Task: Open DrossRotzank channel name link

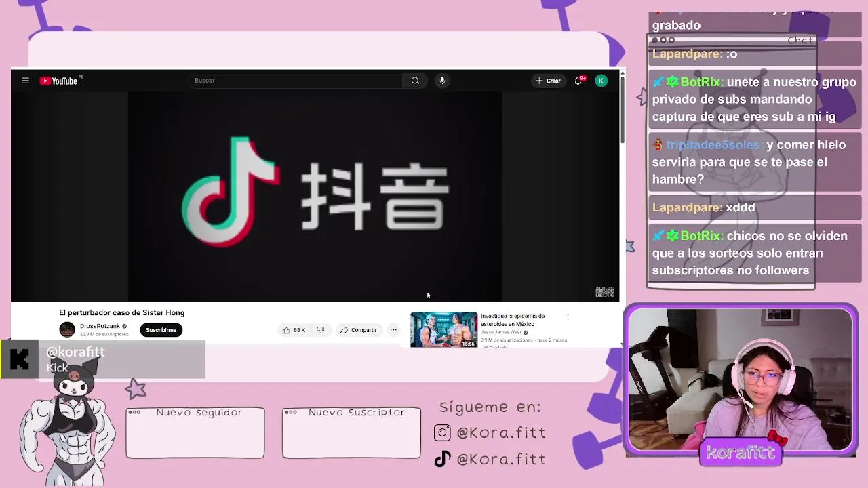Action: click(x=100, y=326)
